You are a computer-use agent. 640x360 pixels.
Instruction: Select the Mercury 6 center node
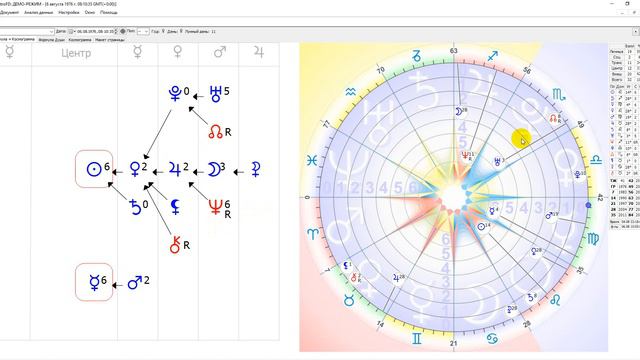coord(94,282)
